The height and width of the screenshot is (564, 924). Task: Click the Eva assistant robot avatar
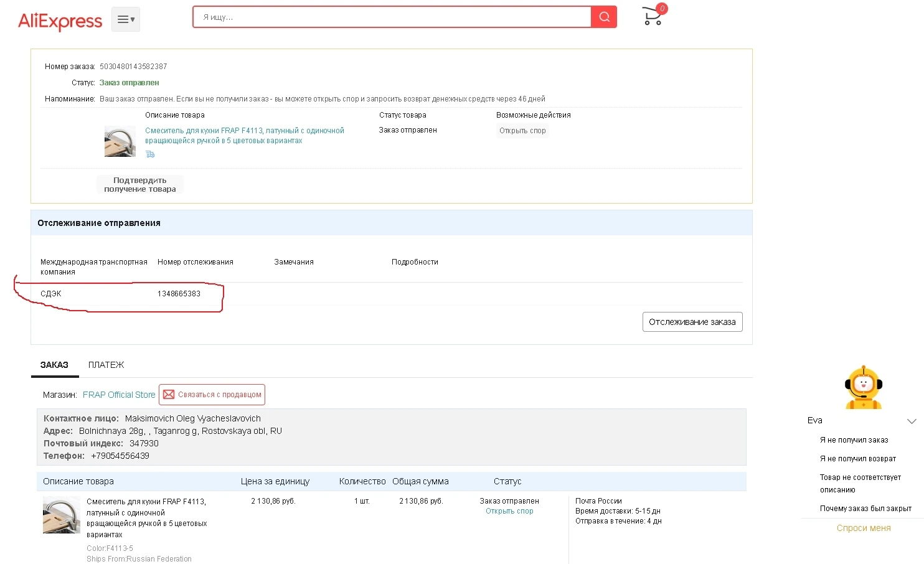point(864,387)
